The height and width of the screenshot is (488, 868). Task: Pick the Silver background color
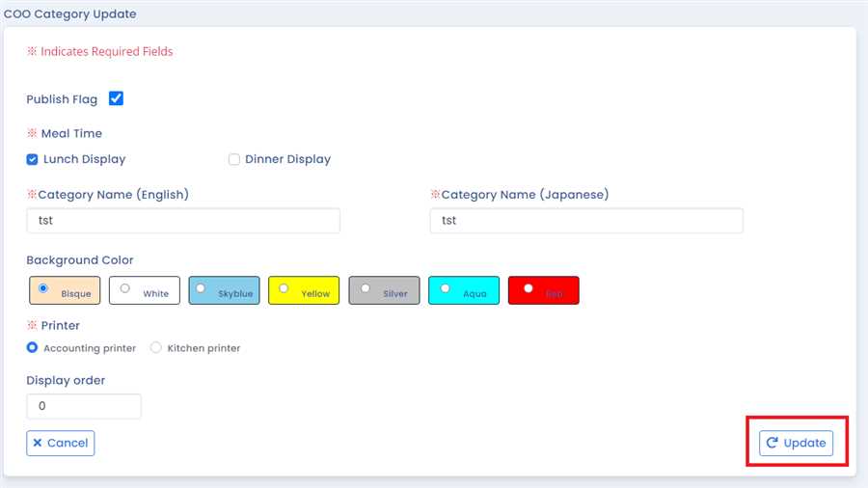point(365,288)
